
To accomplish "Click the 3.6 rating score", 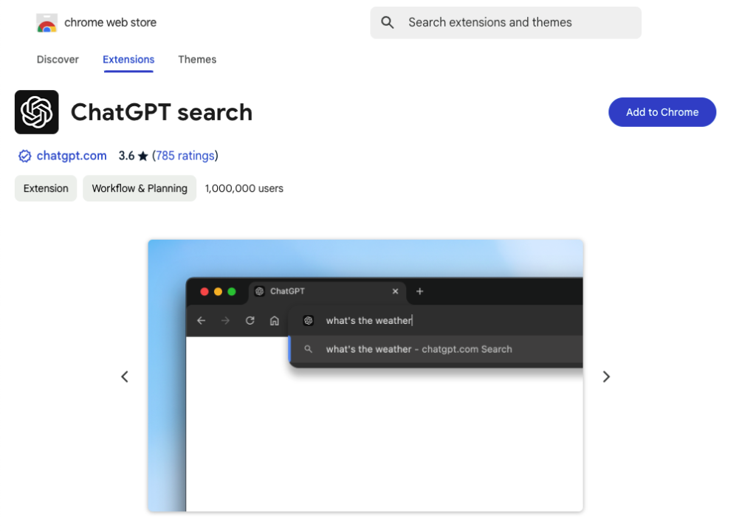I will [127, 156].
